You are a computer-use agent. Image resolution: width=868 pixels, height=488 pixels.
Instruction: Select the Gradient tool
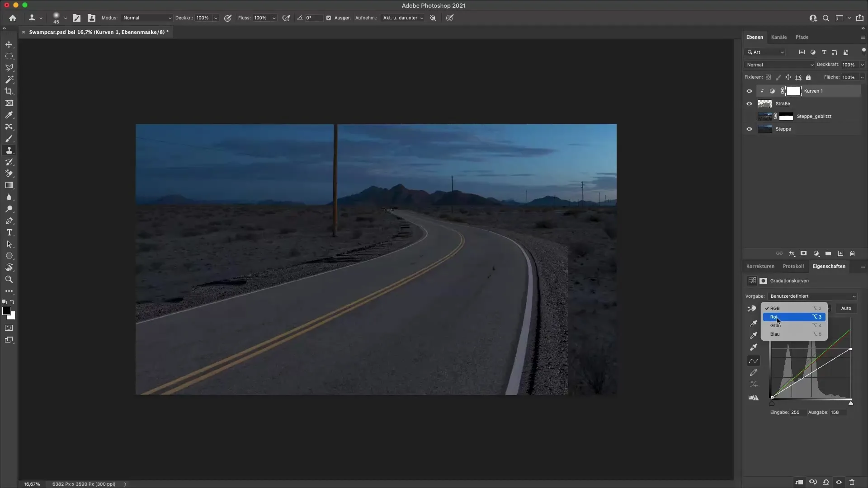click(x=9, y=185)
